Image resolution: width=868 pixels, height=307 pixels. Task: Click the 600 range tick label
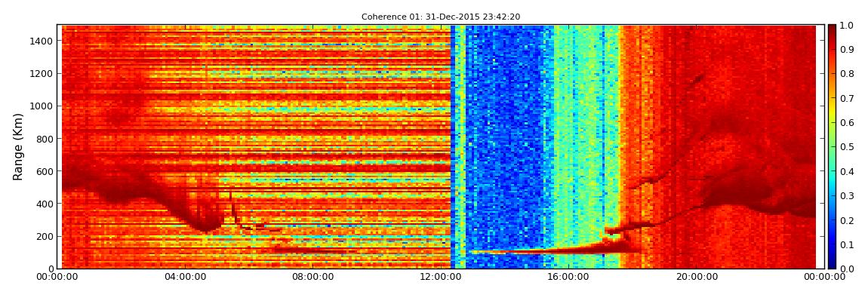(45, 171)
